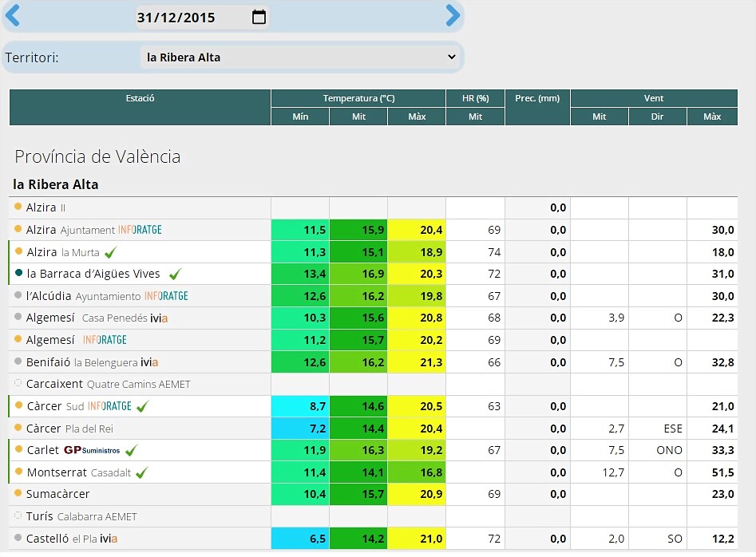756x557 pixels.
Task: Click the GP Suministros logo on Carlet row
Action: (x=92, y=450)
